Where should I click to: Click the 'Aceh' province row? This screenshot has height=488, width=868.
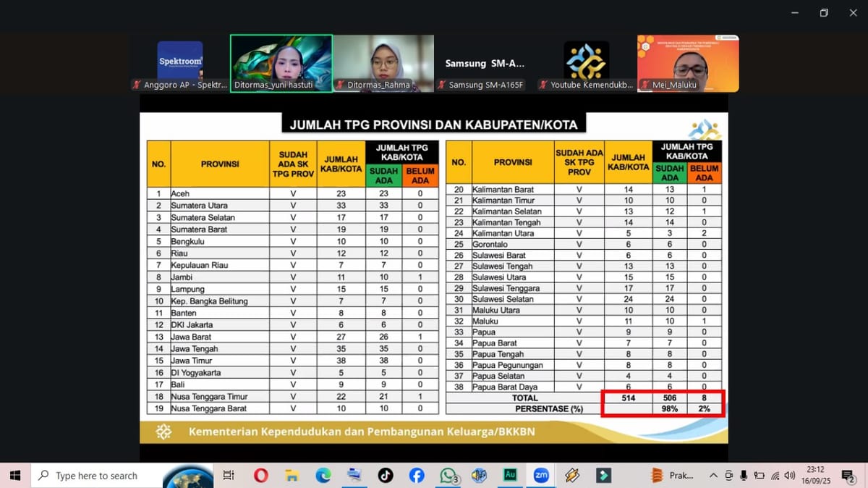coord(293,193)
